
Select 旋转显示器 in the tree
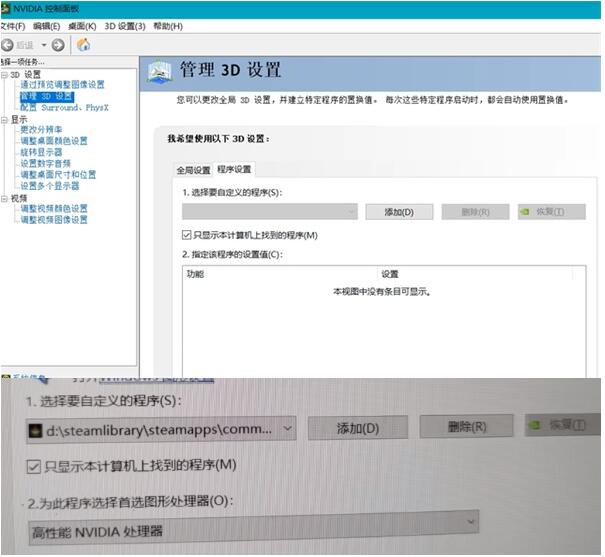41,152
